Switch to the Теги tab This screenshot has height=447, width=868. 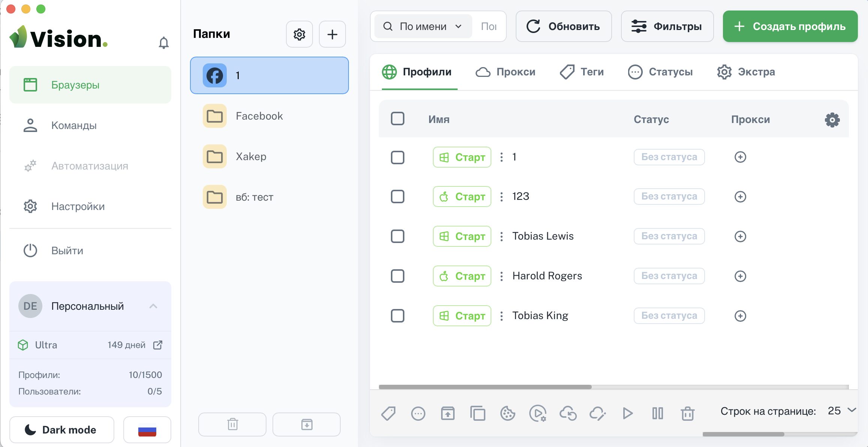click(582, 72)
